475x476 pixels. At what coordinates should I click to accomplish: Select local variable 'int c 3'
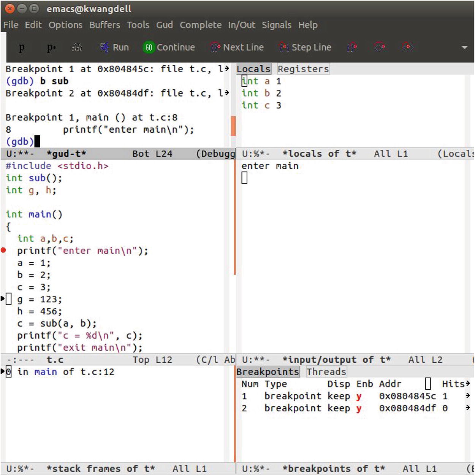261,105
